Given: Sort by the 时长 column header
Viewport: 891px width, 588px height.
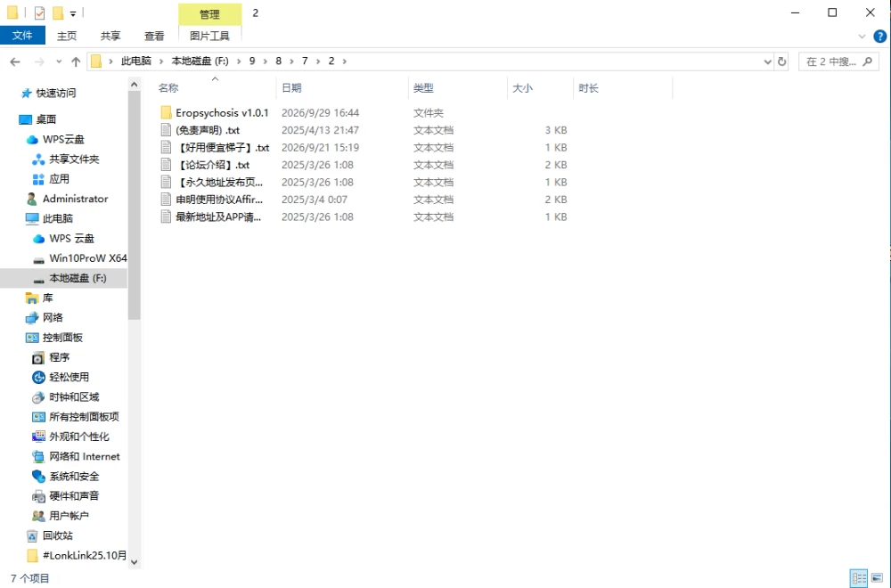Looking at the screenshot, I should click(623, 88).
